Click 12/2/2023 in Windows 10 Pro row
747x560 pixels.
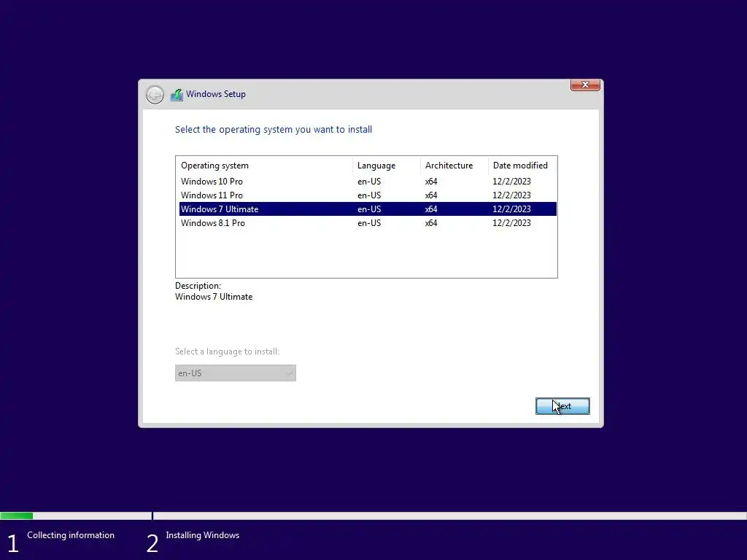point(511,182)
